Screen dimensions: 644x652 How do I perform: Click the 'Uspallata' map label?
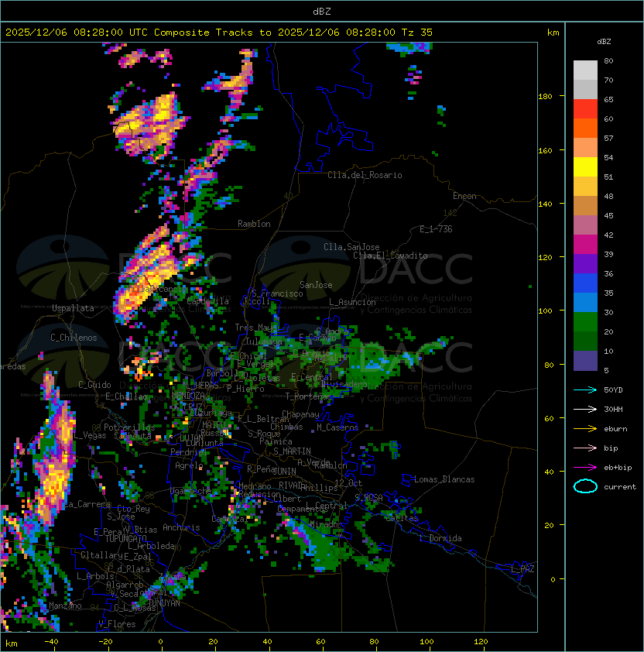[73, 308]
